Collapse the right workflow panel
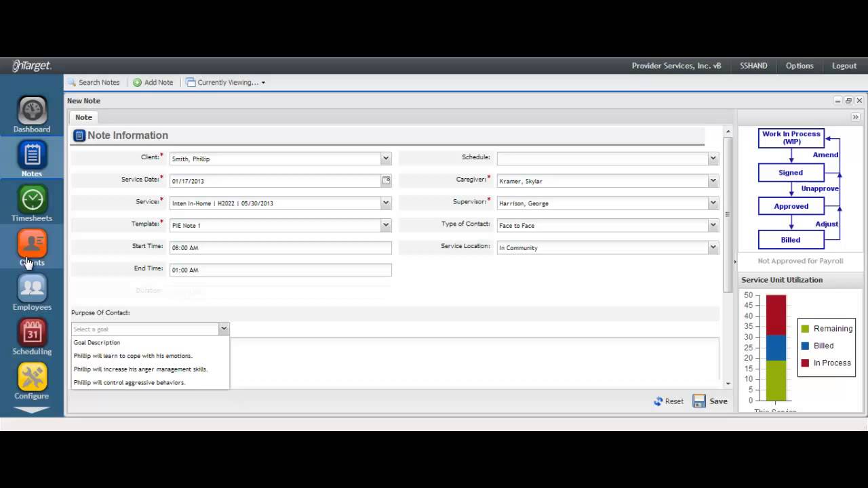 (x=856, y=117)
